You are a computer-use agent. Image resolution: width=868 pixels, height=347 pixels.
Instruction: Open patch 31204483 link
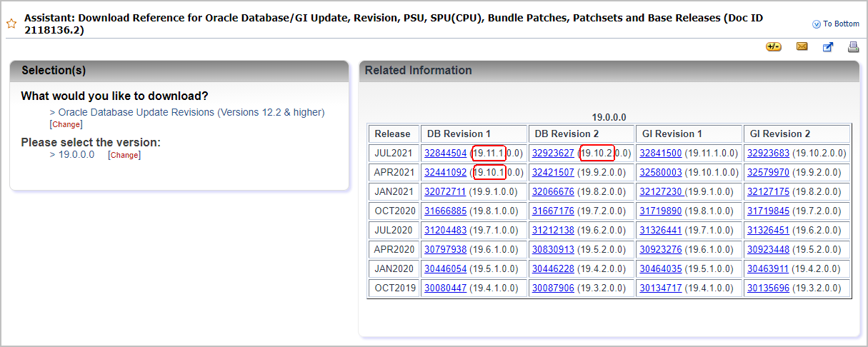coord(445,230)
